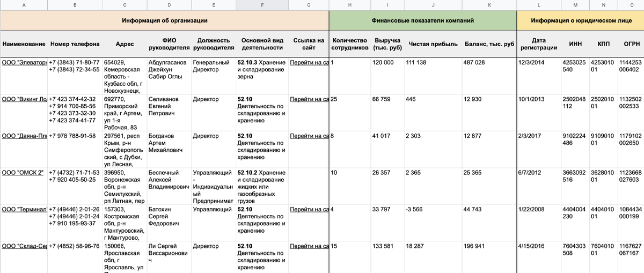
Task: Select balance value 487 028
Action: [x=489, y=75]
